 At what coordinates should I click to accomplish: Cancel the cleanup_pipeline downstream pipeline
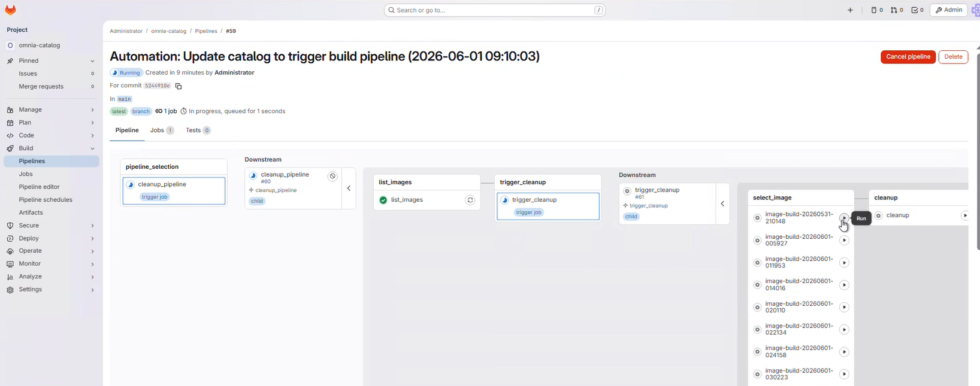click(332, 176)
